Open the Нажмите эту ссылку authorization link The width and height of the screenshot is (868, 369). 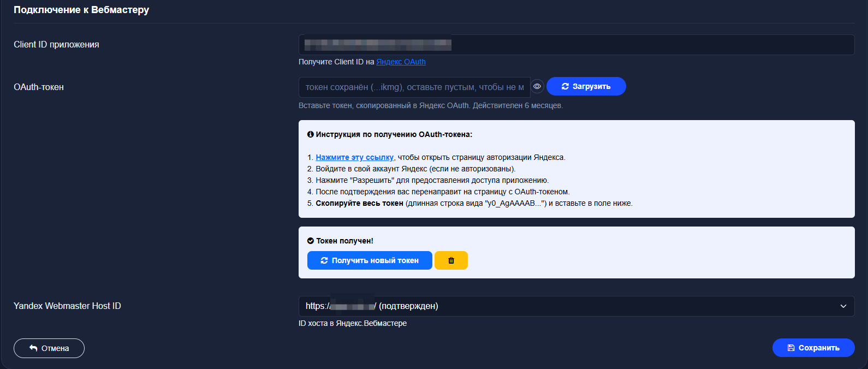click(354, 157)
